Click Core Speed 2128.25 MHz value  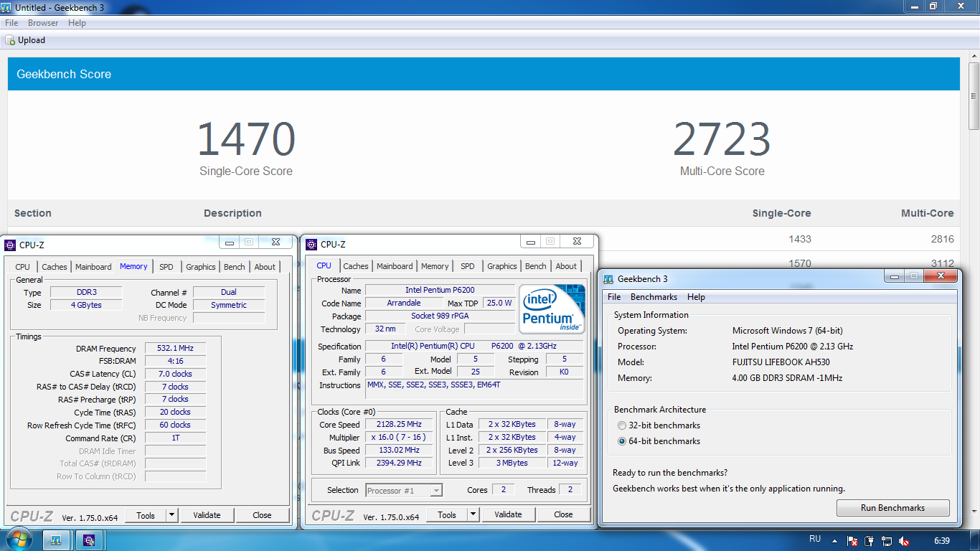click(x=399, y=424)
